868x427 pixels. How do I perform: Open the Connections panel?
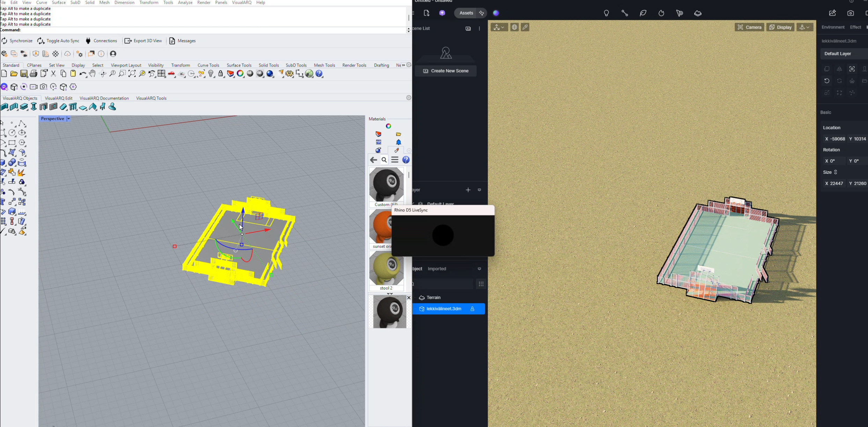(x=101, y=41)
